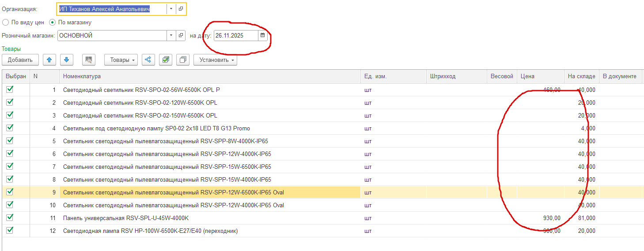The image size is (644, 251).
Task: Toggle checkbox for row 1 RSV-SPO-02-56W
Action: click(10, 89)
